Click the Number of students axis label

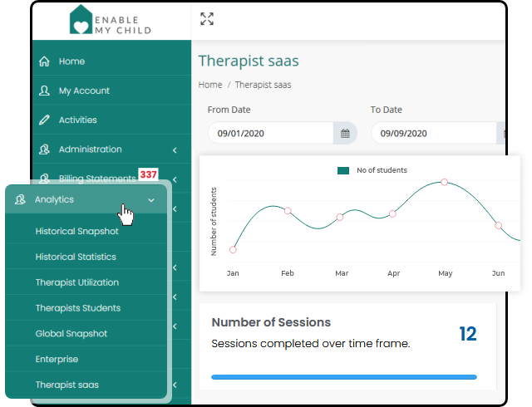point(214,221)
